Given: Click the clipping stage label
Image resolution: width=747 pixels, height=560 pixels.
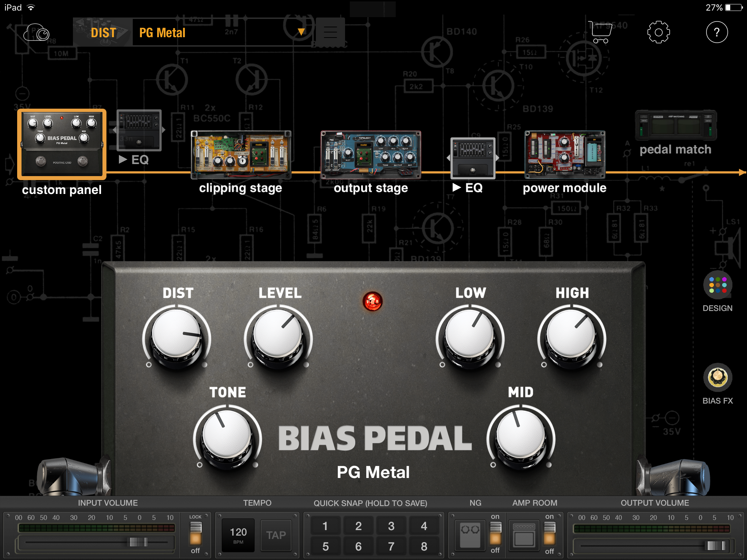Looking at the screenshot, I should [x=241, y=188].
